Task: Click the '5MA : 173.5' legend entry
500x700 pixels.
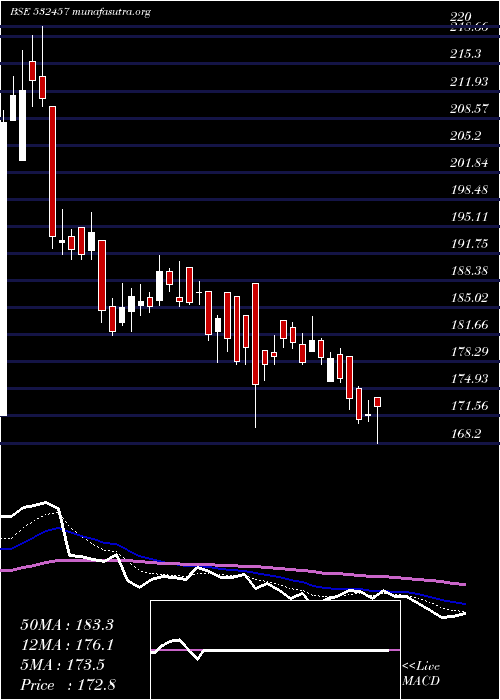Action: pyautogui.click(x=62, y=665)
